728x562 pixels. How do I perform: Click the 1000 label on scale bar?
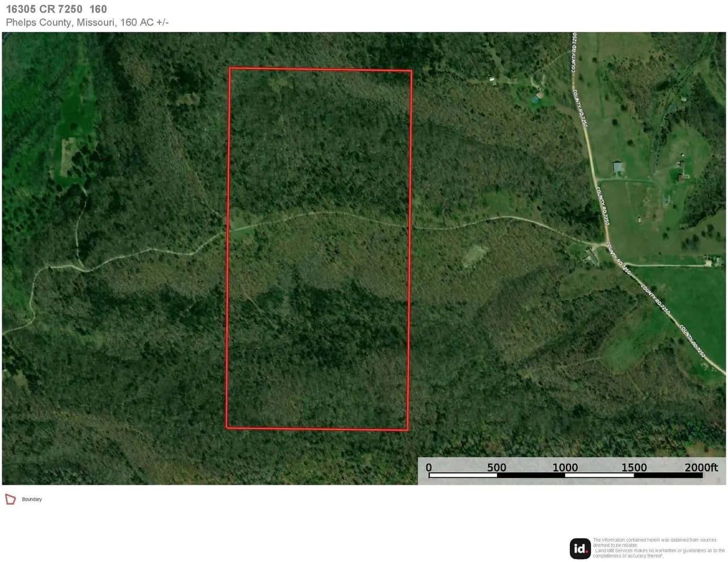(565, 467)
